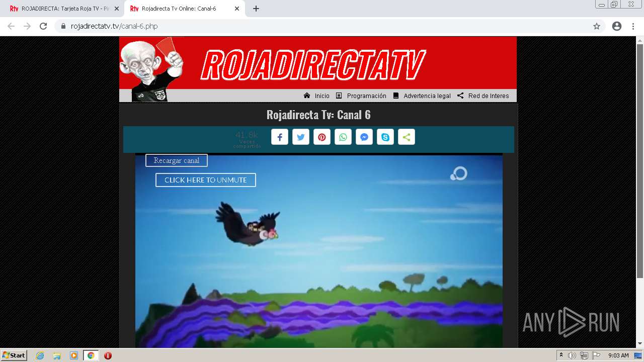The height and width of the screenshot is (362, 644).
Task: Go back to previous page
Action: coord(11,26)
